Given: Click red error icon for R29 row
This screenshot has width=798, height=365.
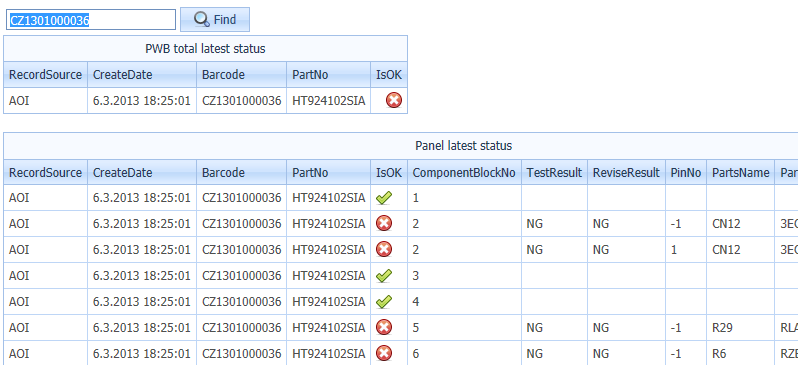Looking at the screenshot, I should pyautogui.click(x=384, y=327).
